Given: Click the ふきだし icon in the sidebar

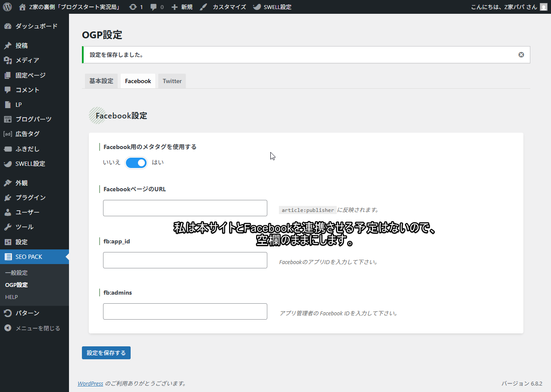Looking at the screenshot, I should pos(7,149).
